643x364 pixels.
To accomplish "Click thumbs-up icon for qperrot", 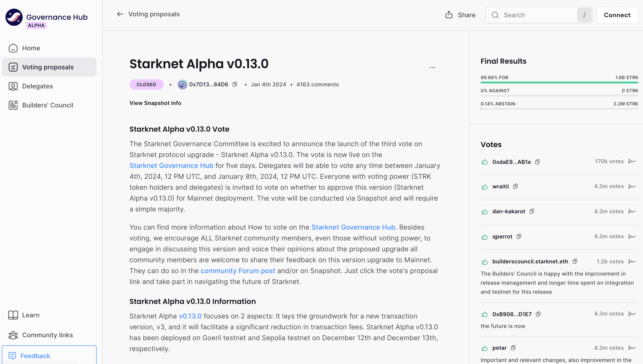I will point(485,237).
